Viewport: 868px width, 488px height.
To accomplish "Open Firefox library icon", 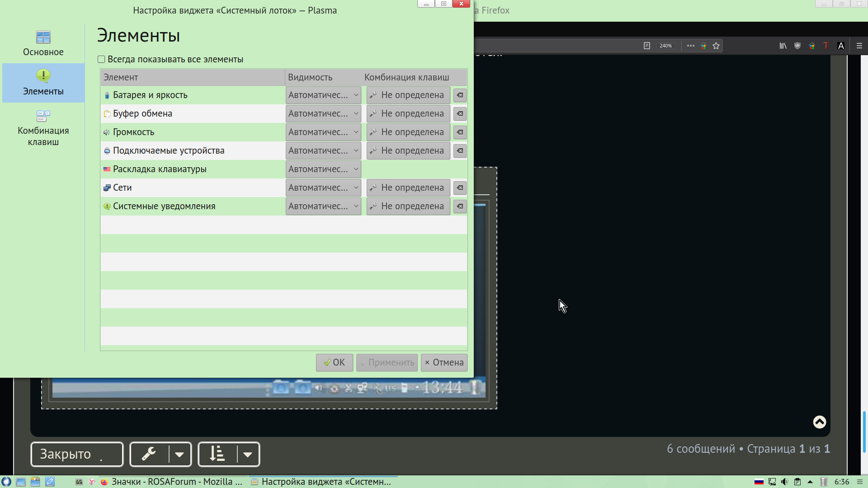I will click(x=783, y=46).
